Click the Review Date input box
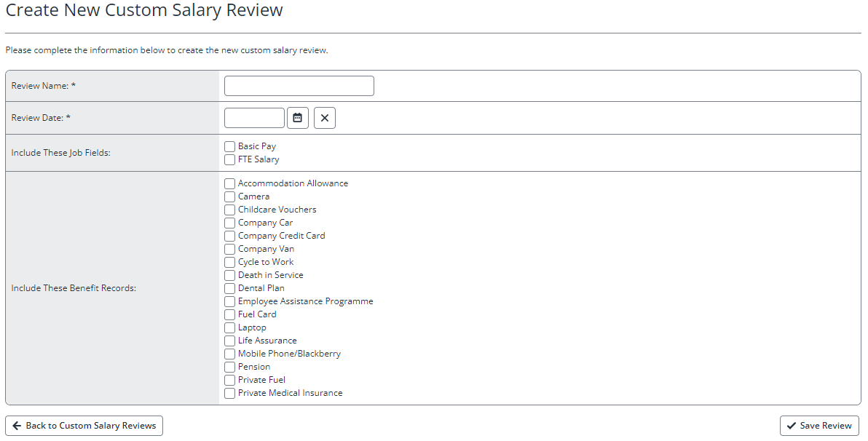Screen dimensions: 868x441 (x=254, y=118)
